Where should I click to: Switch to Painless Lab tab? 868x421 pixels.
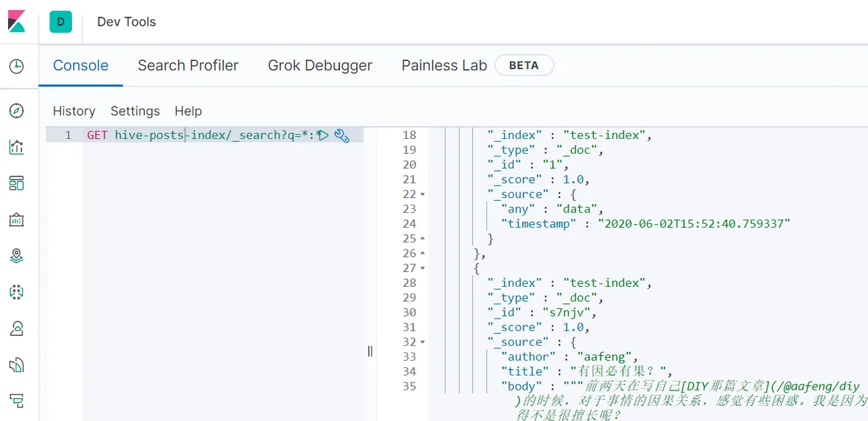click(444, 65)
